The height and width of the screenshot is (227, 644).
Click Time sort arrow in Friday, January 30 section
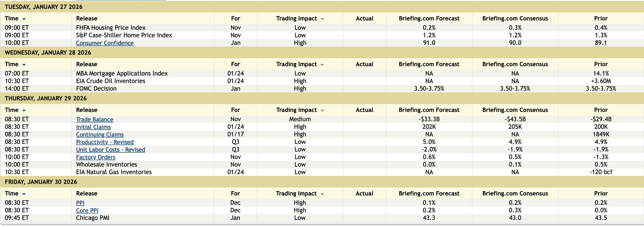point(24,194)
